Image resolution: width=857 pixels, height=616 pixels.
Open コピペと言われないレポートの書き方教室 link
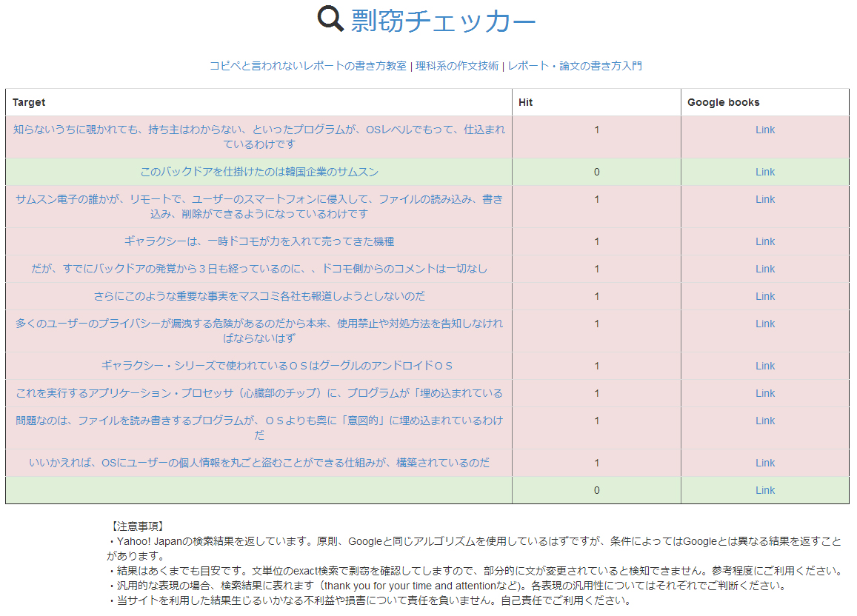308,66
